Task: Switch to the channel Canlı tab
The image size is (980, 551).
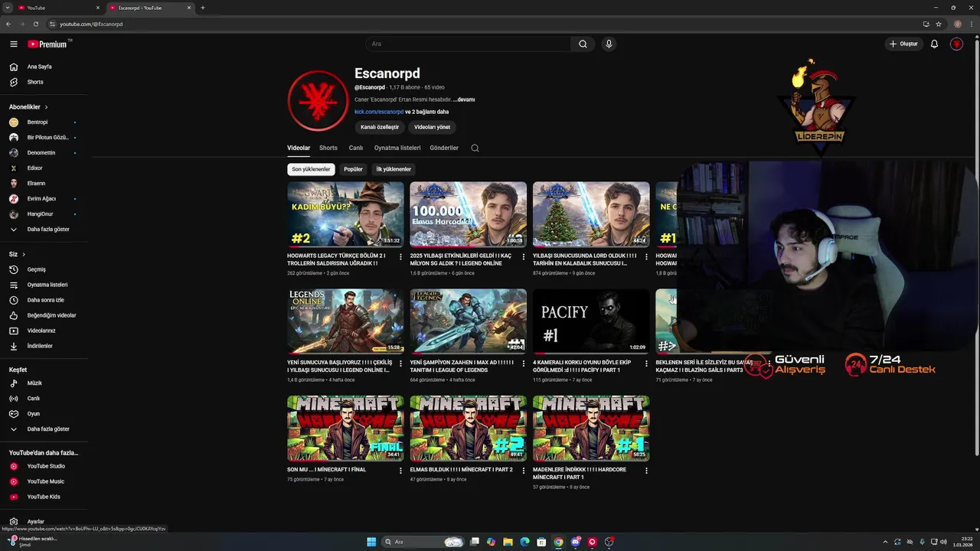Action: [356, 148]
